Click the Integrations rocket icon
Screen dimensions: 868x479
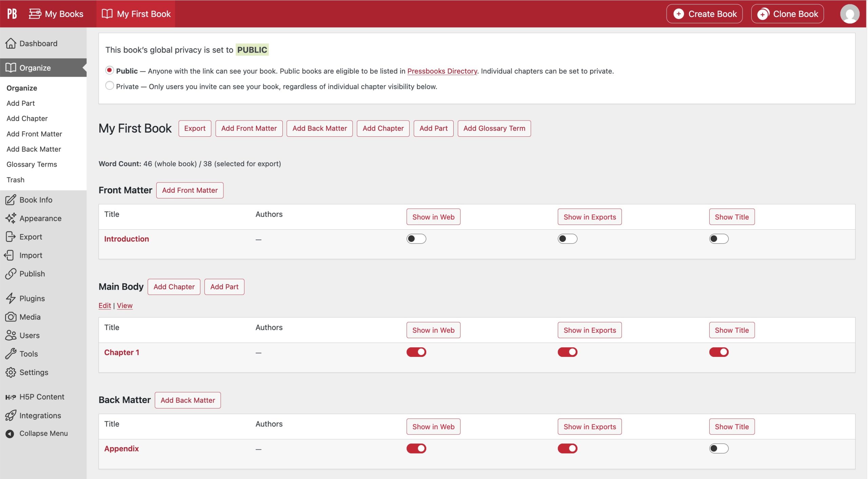tap(11, 415)
